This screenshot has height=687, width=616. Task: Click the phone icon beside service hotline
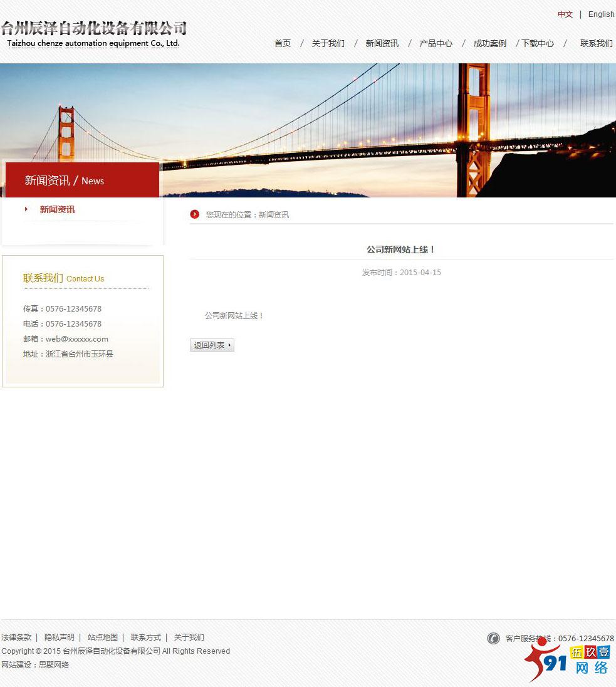[493, 638]
